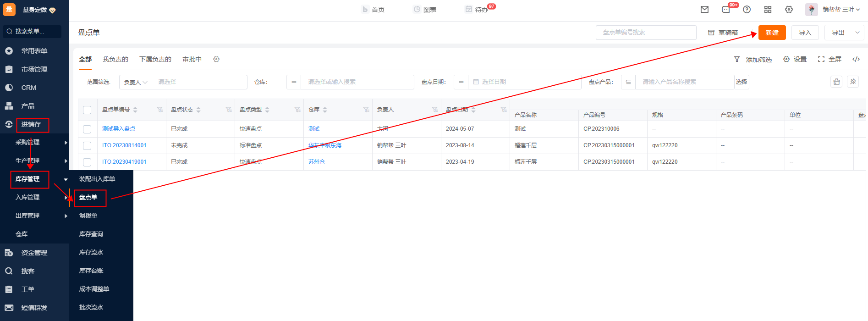868x321 pixels.
Task: Open 短信群发 in sidebar
Action: (34, 308)
